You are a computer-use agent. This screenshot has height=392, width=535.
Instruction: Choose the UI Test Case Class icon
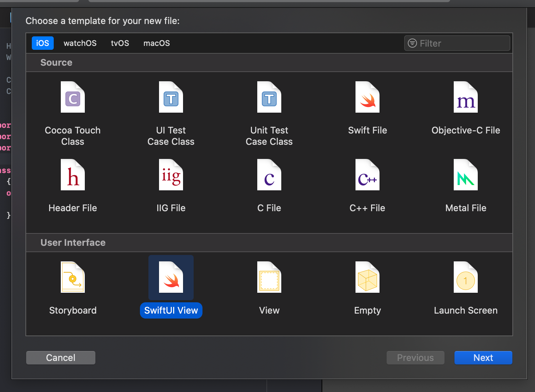click(171, 97)
